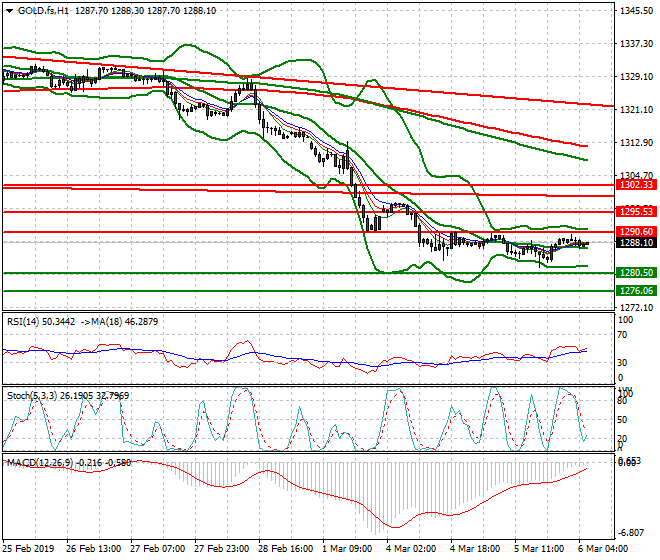Select the 1280.50 green support label
This screenshot has height=560, width=660.
point(636,273)
